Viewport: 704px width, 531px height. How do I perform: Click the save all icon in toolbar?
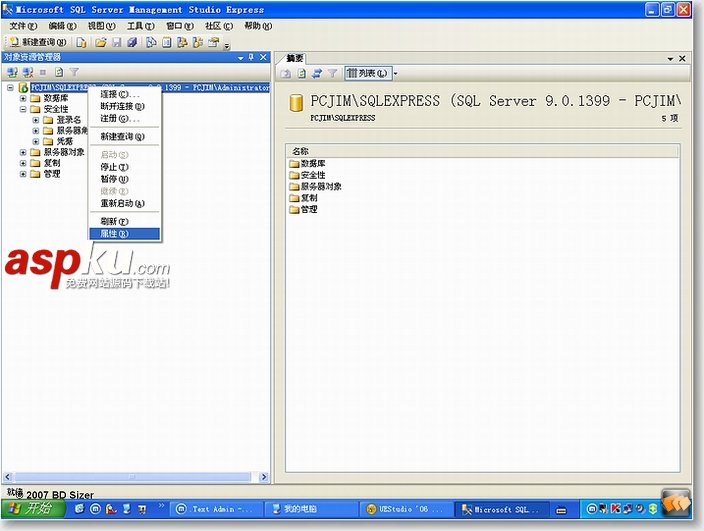[x=132, y=42]
